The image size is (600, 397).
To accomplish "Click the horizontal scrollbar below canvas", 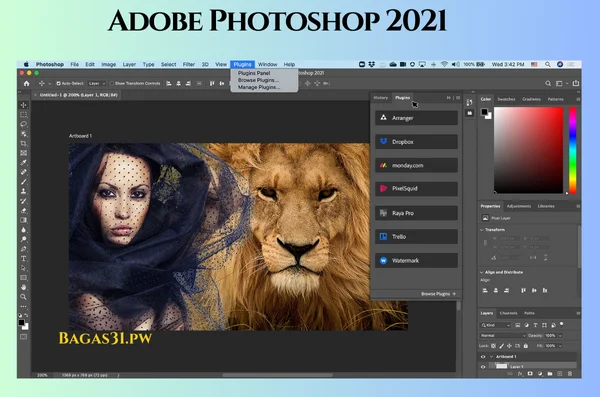I will [x=277, y=375].
